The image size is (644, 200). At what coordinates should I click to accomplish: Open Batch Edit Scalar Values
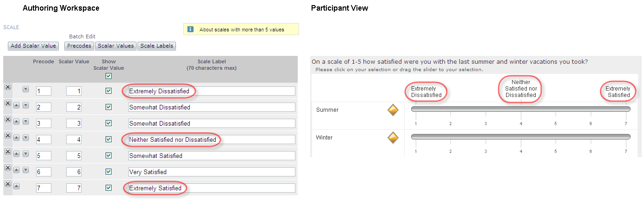pyautogui.click(x=116, y=46)
